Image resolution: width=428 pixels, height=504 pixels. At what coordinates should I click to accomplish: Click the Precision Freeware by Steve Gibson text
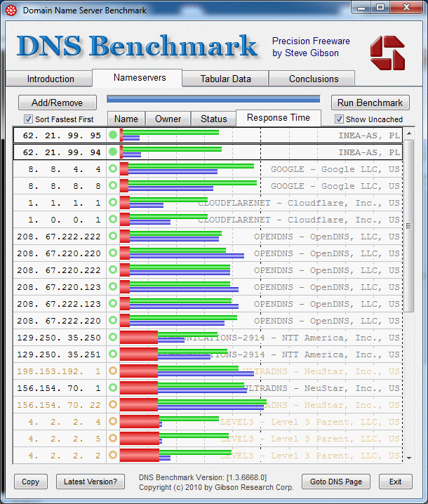311,47
